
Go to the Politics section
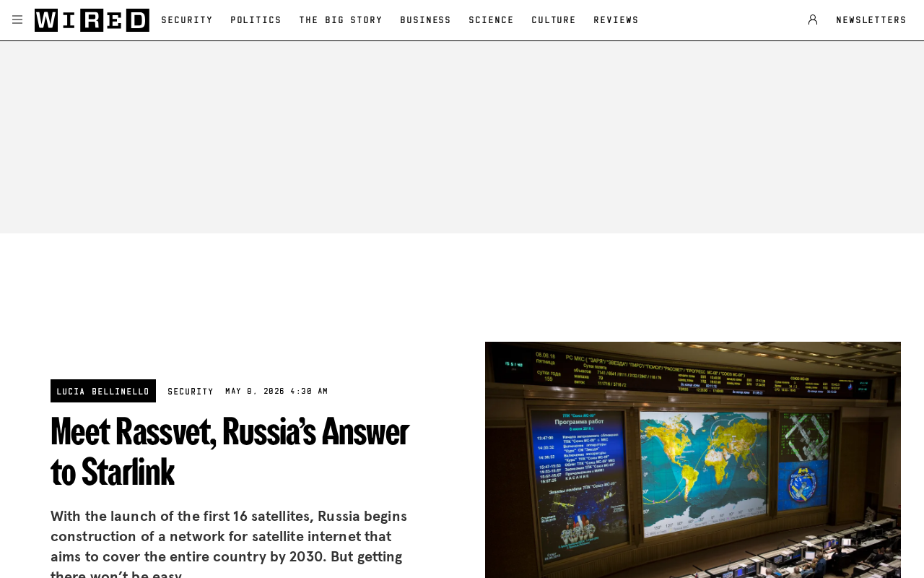(256, 20)
